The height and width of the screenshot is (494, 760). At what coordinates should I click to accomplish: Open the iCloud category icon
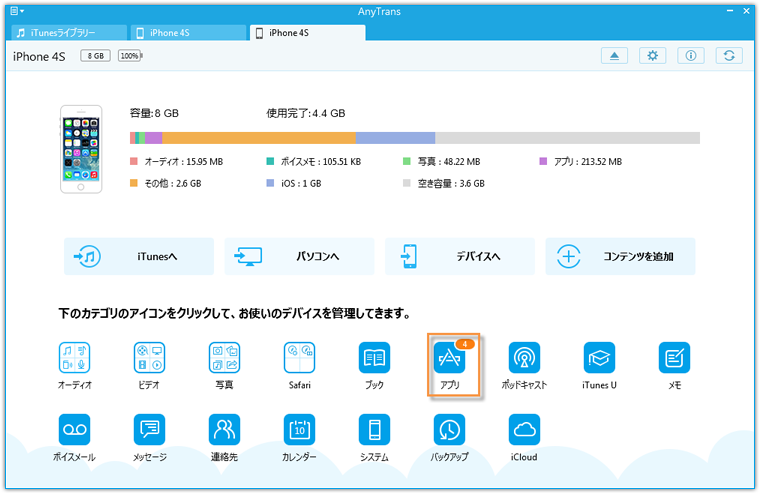click(x=524, y=430)
